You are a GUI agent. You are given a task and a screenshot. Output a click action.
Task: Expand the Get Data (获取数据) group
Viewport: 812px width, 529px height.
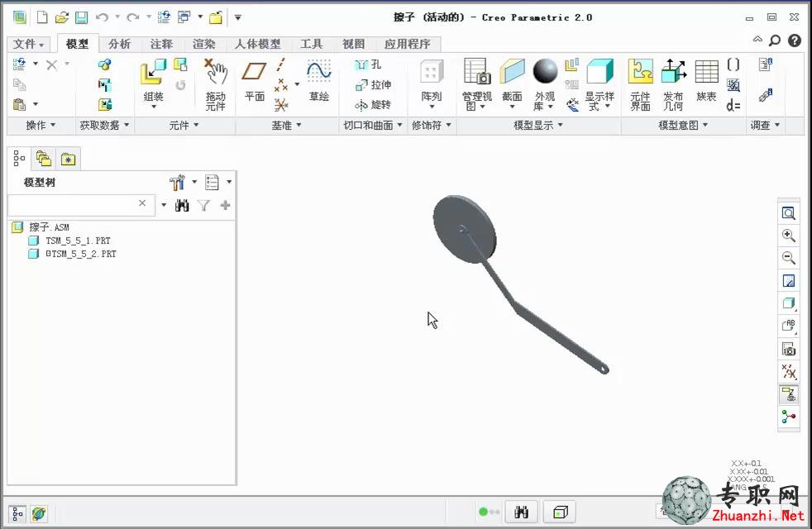[x=105, y=126]
